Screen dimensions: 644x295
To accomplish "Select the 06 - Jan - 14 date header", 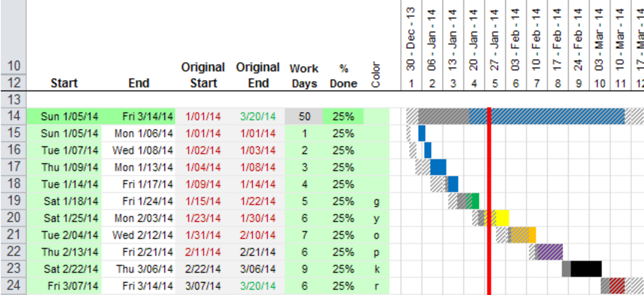I will click(x=432, y=40).
